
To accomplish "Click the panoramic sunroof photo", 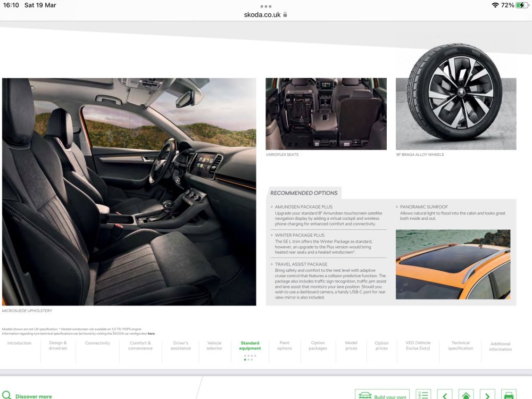I will click(x=453, y=264).
